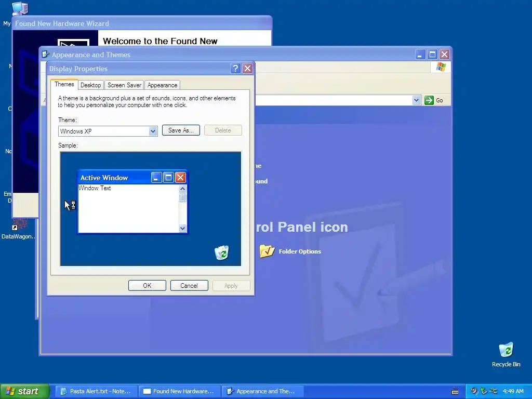Cancel the Display Properties dialog
This screenshot has width=532, height=399.
[x=189, y=286]
